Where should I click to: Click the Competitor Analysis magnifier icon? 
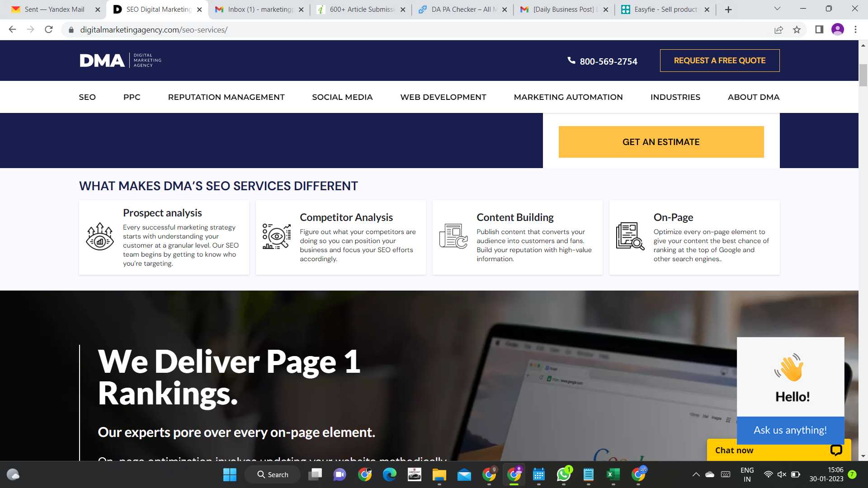click(x=276, y=237)
